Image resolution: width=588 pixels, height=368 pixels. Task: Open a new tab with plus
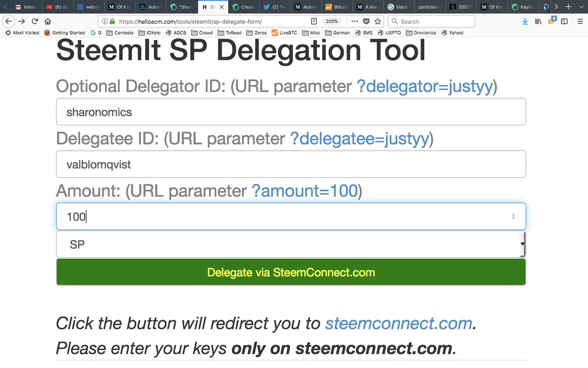pos(569,7)
